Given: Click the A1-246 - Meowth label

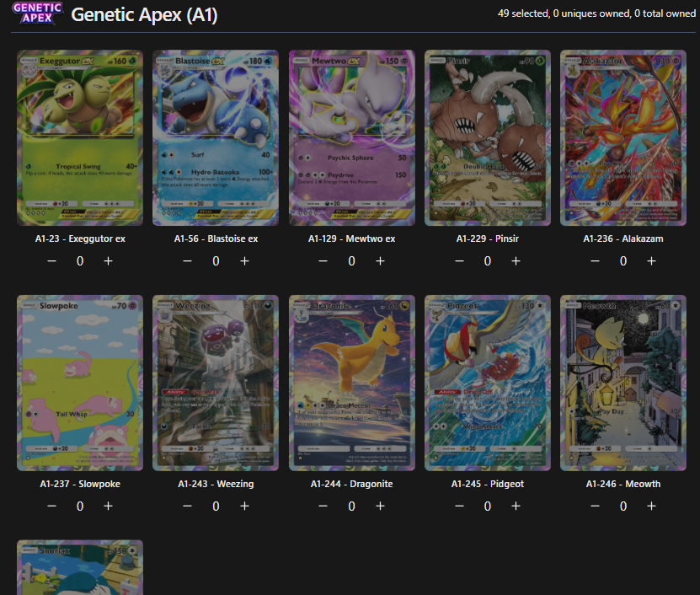Looking at the screenshot, I should click(623, 484).
